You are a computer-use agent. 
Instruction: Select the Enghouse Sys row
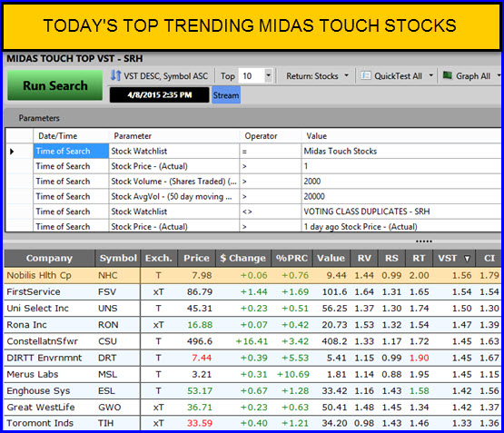tap(252, 390)
